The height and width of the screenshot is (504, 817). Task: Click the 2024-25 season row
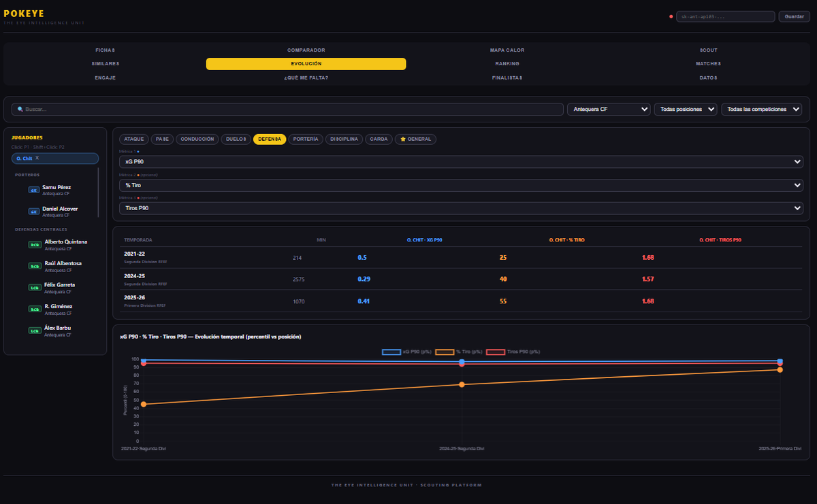461,279
